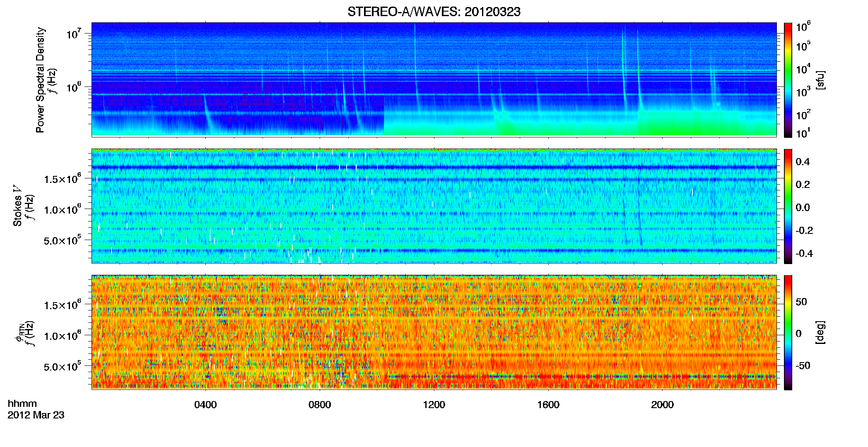
Task: Click the 1600 time tick label
Action: click(x=548, y=404)
